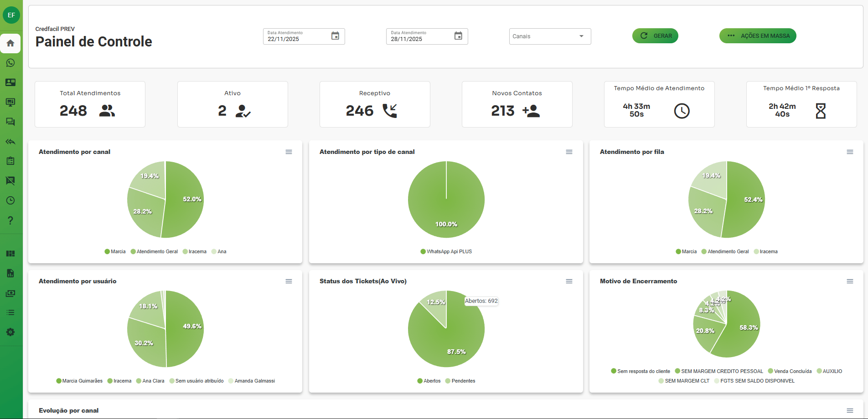The height and width of the screenshot is (419, 868).
Task: Open the clock history sidebar icon
Action: [10, 200]
